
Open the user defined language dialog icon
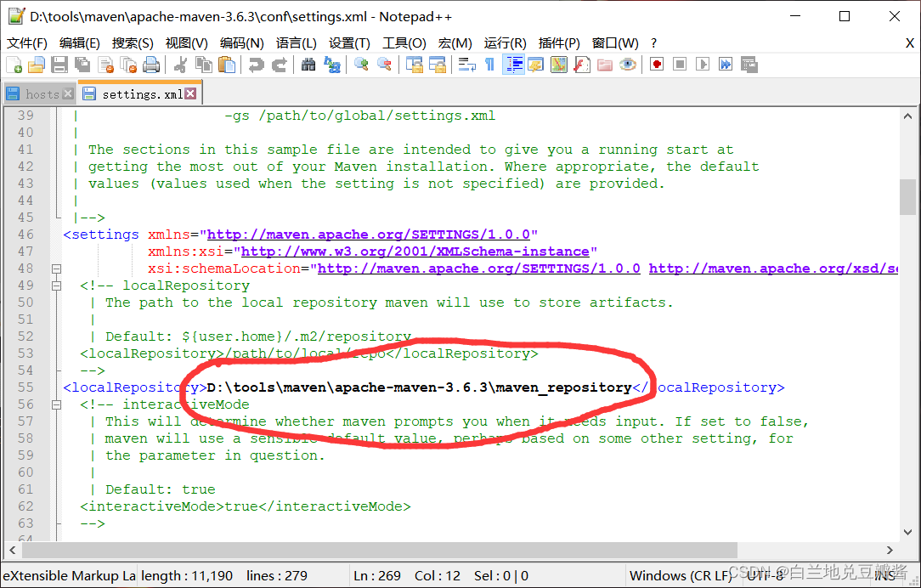click(535, 65)
